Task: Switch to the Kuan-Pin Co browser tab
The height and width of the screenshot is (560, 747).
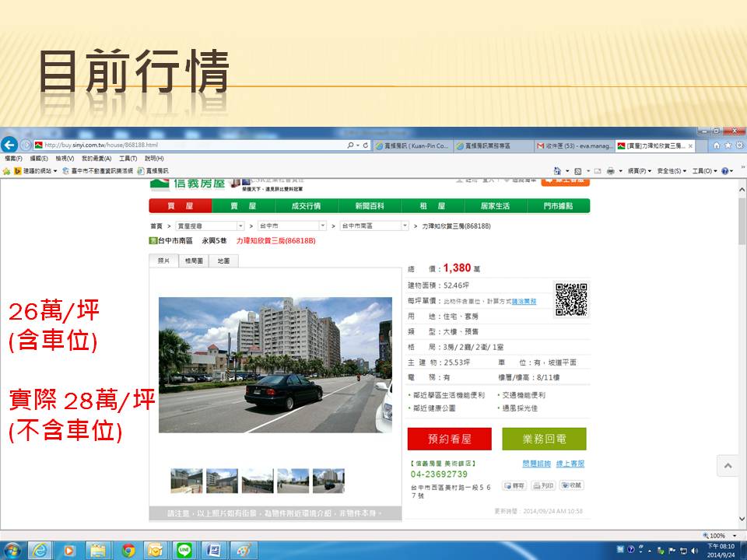Action: (x=412, y=145)
